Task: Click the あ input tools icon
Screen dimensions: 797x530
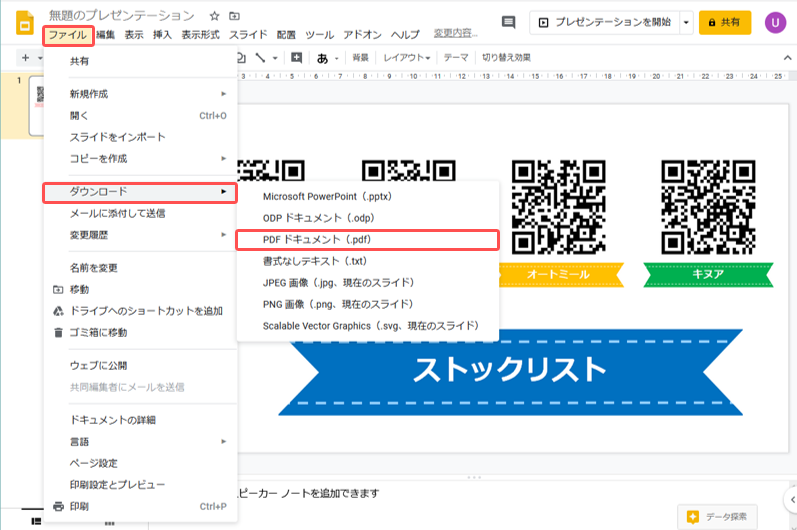Action: click(x=322, y=58)
